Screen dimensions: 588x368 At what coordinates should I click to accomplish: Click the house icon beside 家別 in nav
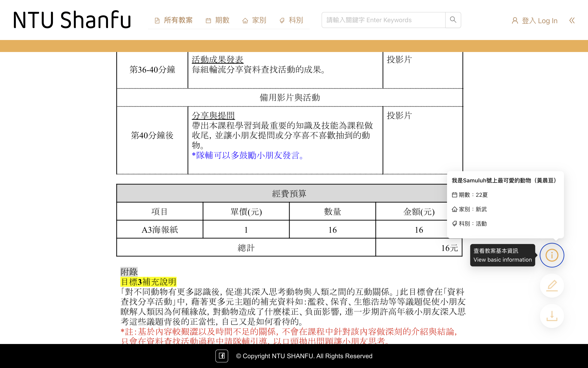(x=245, y=21)
